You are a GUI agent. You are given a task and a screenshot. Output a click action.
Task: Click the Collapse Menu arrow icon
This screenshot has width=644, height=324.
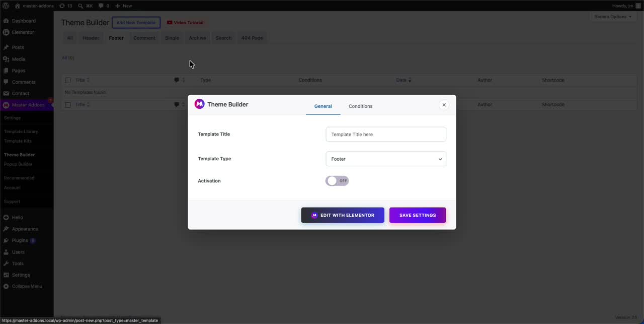coord(6,286)
